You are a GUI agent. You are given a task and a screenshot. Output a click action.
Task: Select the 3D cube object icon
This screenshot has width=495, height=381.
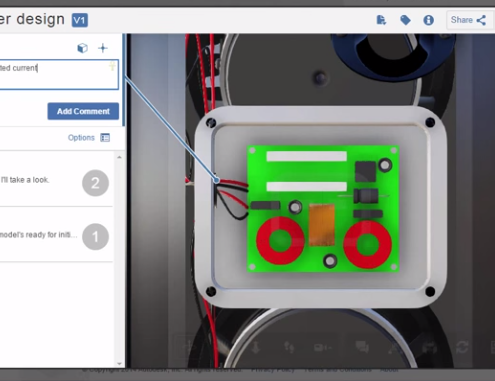click(82, 48)
